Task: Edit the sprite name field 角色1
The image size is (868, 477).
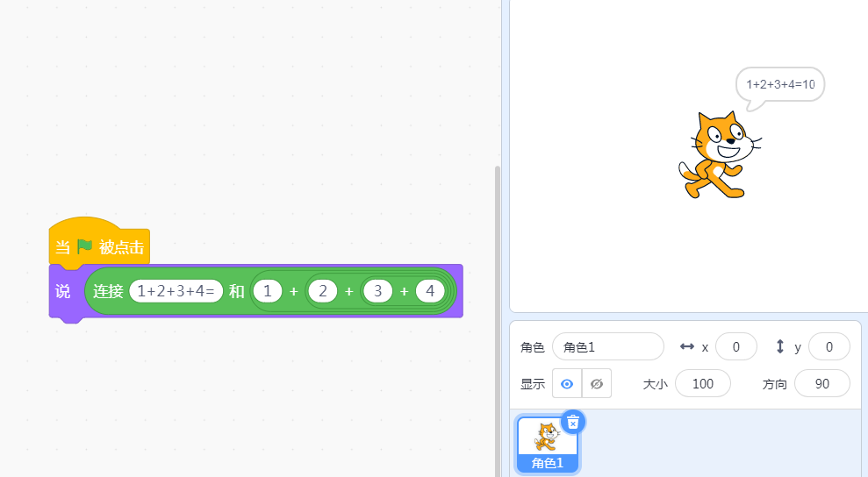Action: 608,347
